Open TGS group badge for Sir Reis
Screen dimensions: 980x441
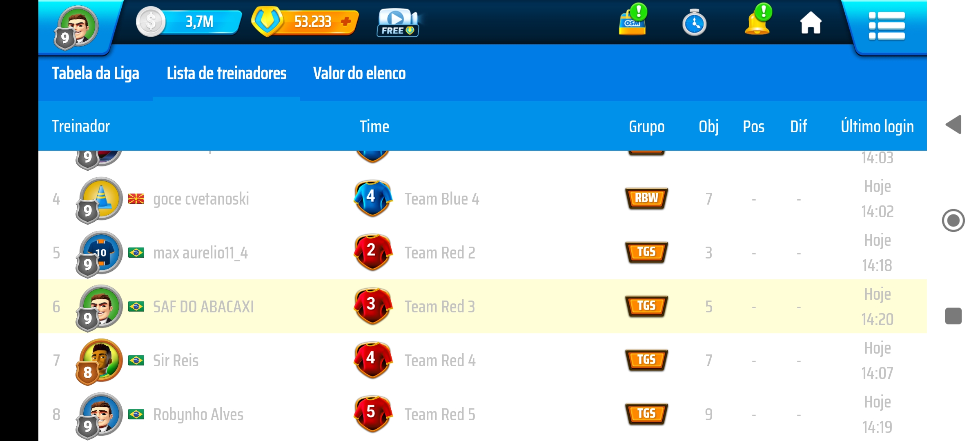click(x=646, y=360)
